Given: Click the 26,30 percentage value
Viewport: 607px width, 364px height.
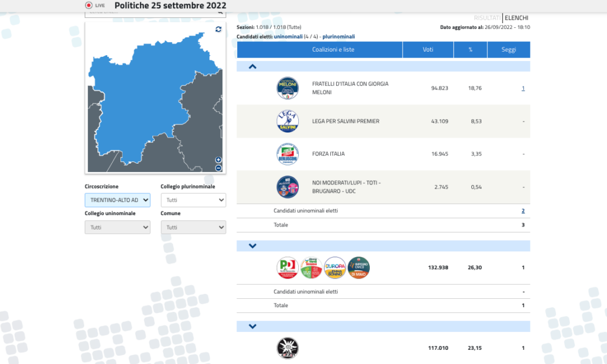Looking at the screenshot, I should (x=475, y=267).
